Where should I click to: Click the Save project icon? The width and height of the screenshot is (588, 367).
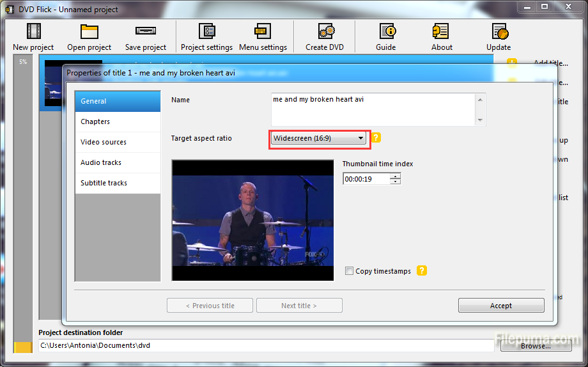[145, 32]
